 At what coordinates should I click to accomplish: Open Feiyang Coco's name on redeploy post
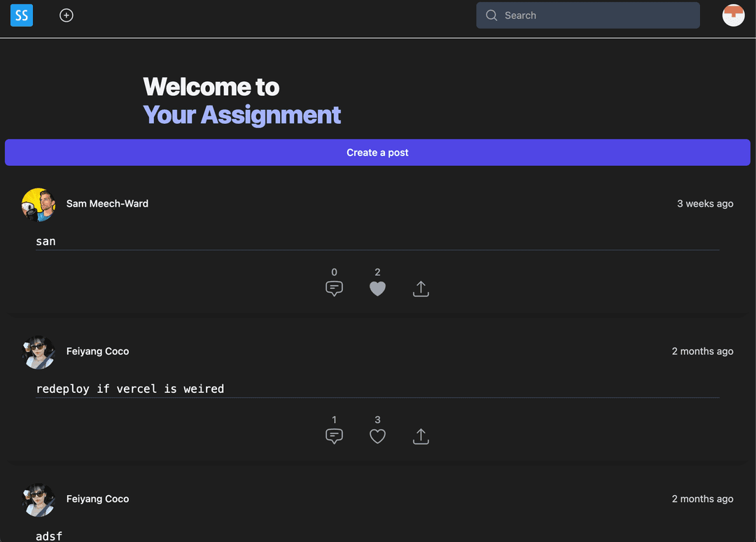[x=98, y=351]
